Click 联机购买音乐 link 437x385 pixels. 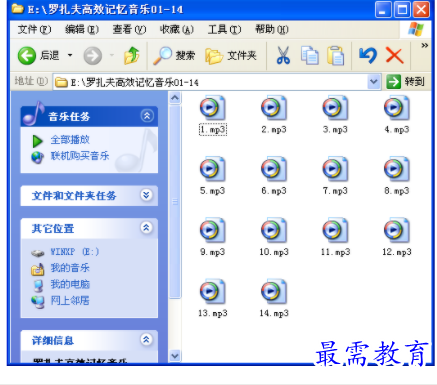pos(80,156)
